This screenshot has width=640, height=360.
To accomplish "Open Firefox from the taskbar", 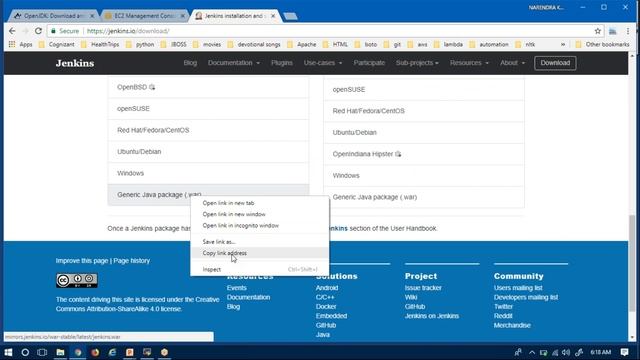I will coord(95,352).
